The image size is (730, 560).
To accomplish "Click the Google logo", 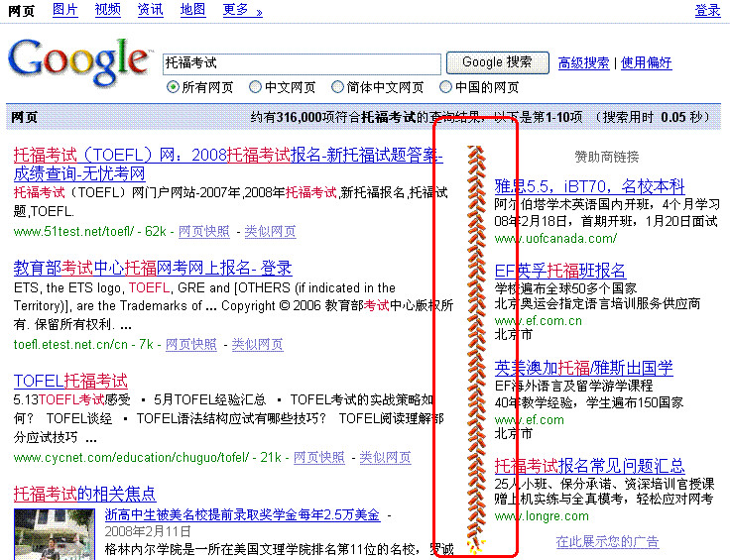I will 79,62.
